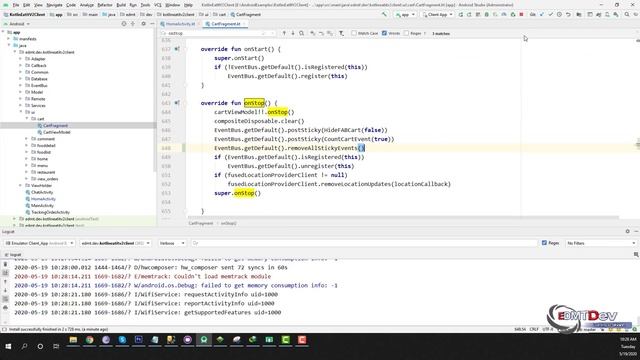The height and width of the screenshot is (360, 640).
Task: Click the search filter funnel icon
Action: [x=341, y=33]
